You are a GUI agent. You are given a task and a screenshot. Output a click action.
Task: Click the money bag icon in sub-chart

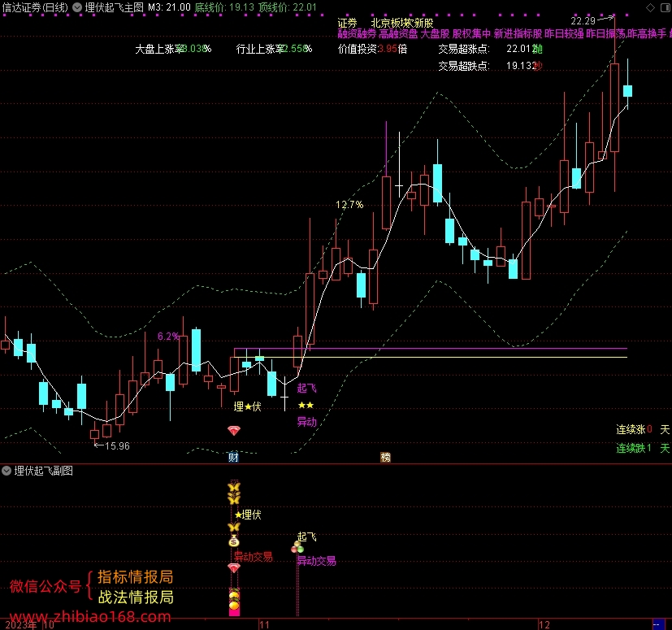point(234,541)
